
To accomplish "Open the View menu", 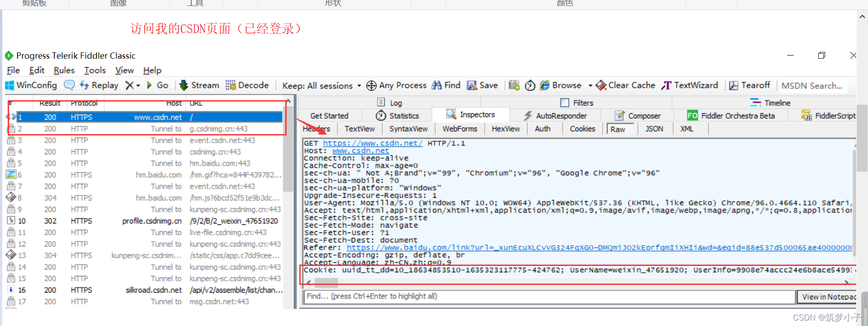I will (124, 70).
